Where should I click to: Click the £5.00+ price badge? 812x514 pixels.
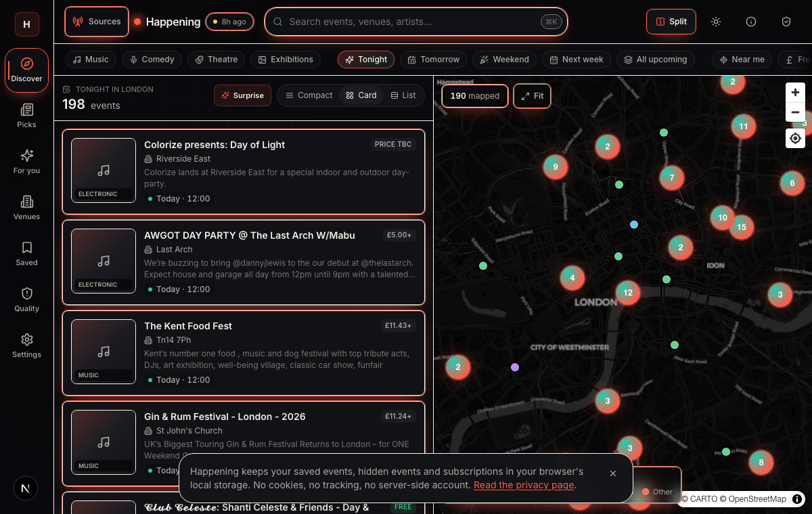click(399, 235)
